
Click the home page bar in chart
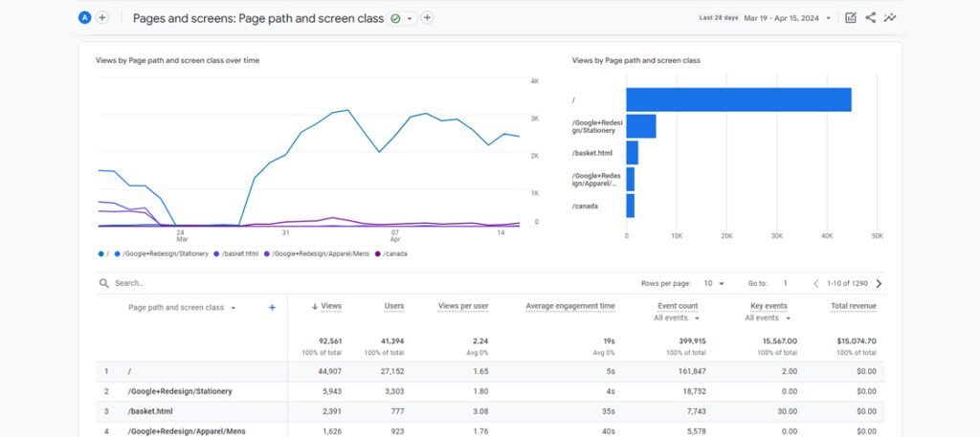click(x=738, y=99)
